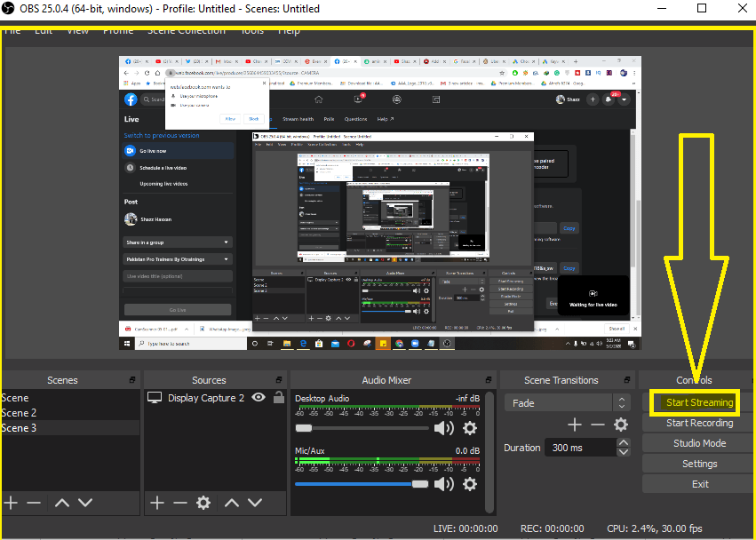Select 'Scene' in Scenes list
Viewport: 756px width, 540px height.
point(70,398)
